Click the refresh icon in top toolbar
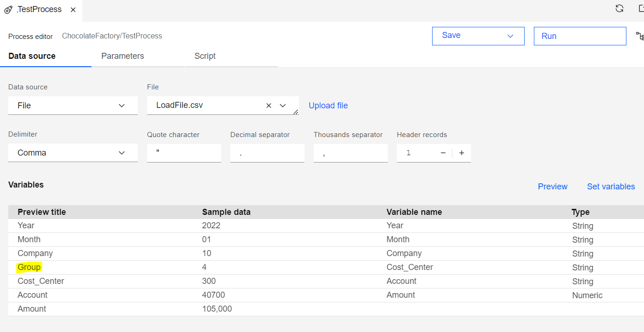The image size is (644, 332). pos(619,8)
